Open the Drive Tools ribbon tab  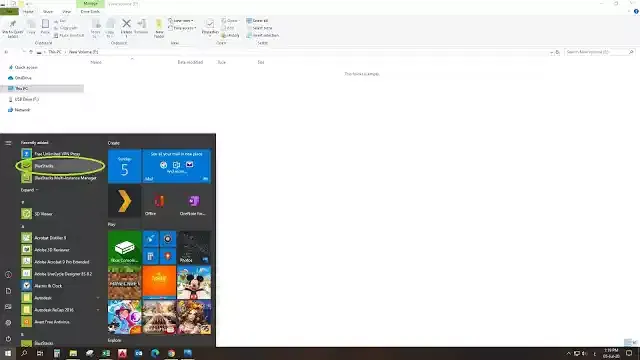click(90, 11)
